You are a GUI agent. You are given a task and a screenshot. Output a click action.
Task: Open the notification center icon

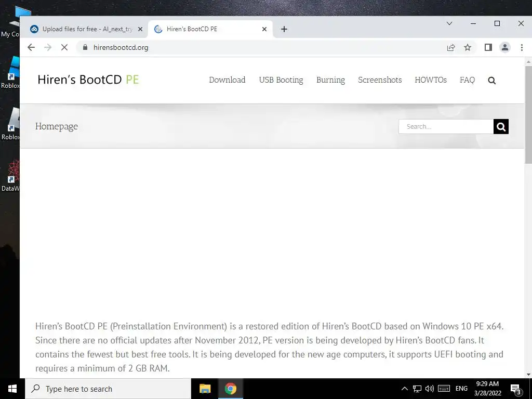pos(516,389)
